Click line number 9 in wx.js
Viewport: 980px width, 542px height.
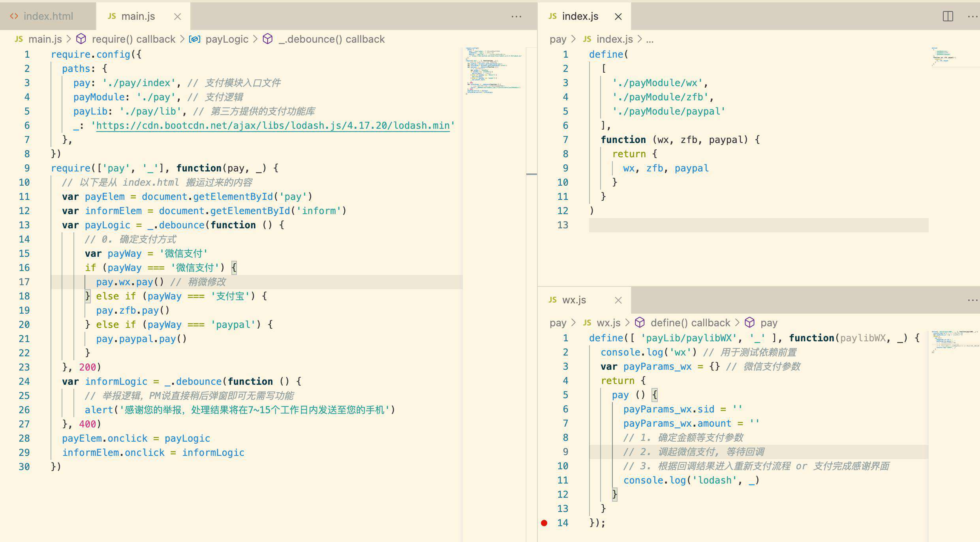(x=565, y=452)
